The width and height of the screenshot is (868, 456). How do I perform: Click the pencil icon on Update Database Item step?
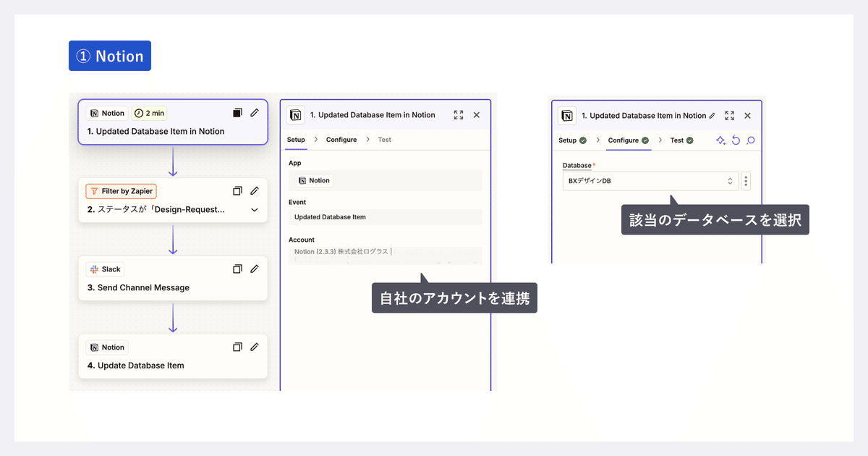point(255,347)
